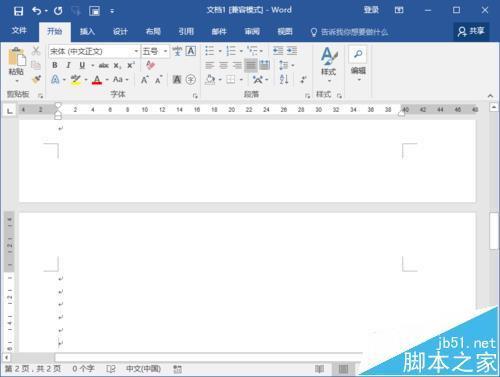Collapse the ribbon with chevron
The width and height of the screenshot is (500, 377).
pos(490,96)
